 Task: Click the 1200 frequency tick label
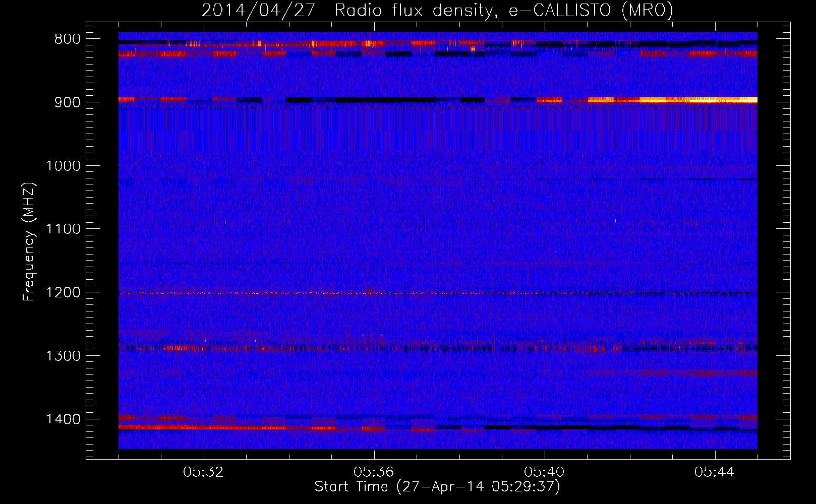pos(63,293)
